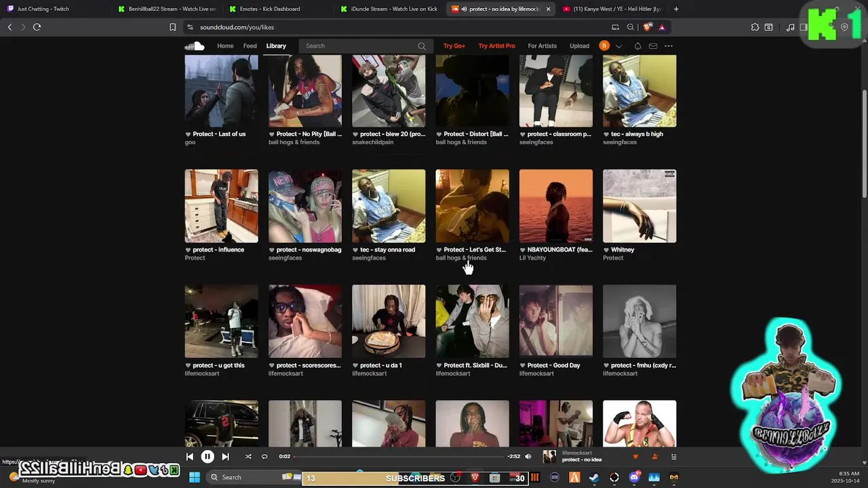Click the Upload link

click(x=579, y=46)
